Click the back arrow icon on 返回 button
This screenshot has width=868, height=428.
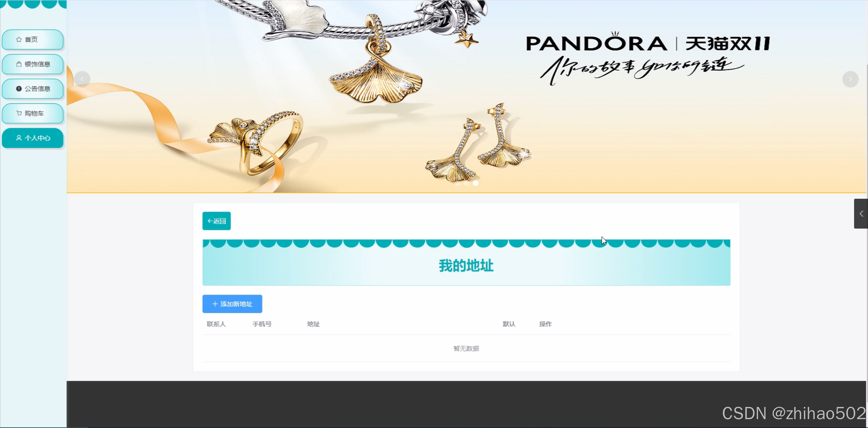(x=210, y=221)
